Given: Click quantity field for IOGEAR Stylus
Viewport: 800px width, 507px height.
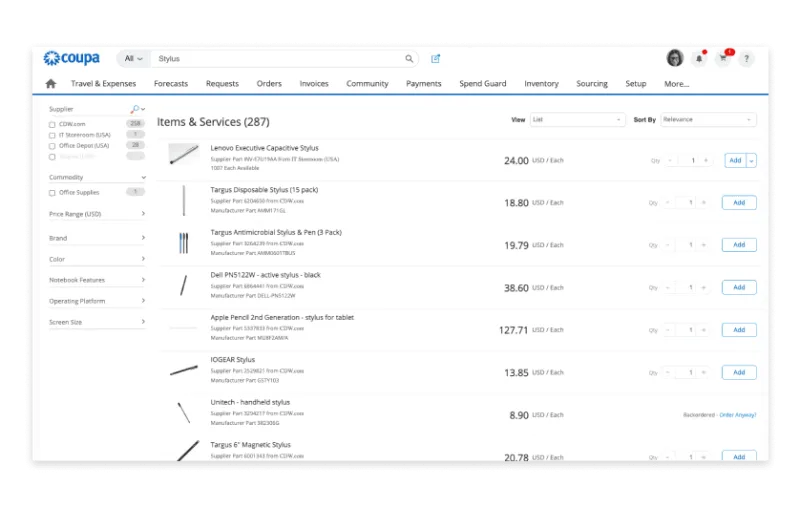Looking at the screenshot, I should pos(688,373).
